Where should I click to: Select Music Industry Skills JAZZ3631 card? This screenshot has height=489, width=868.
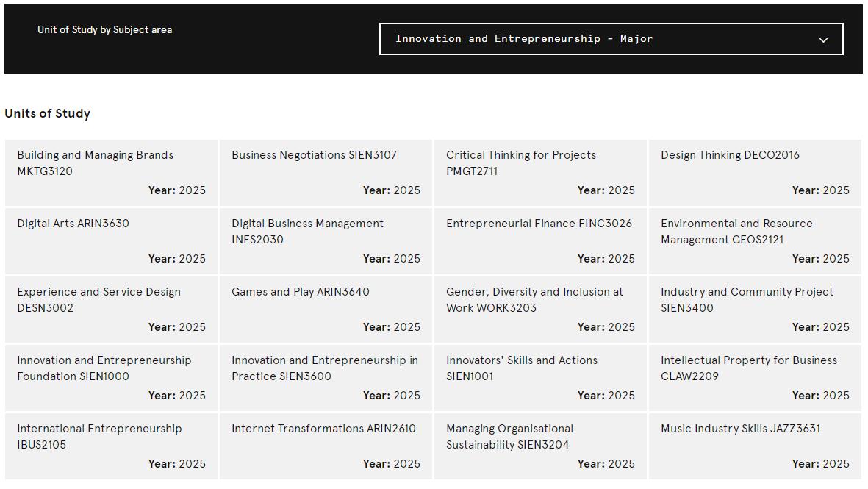(755, 446)
